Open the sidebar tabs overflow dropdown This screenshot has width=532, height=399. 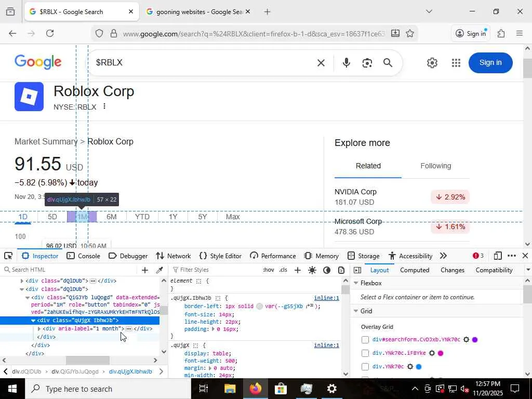pos(528,270)
